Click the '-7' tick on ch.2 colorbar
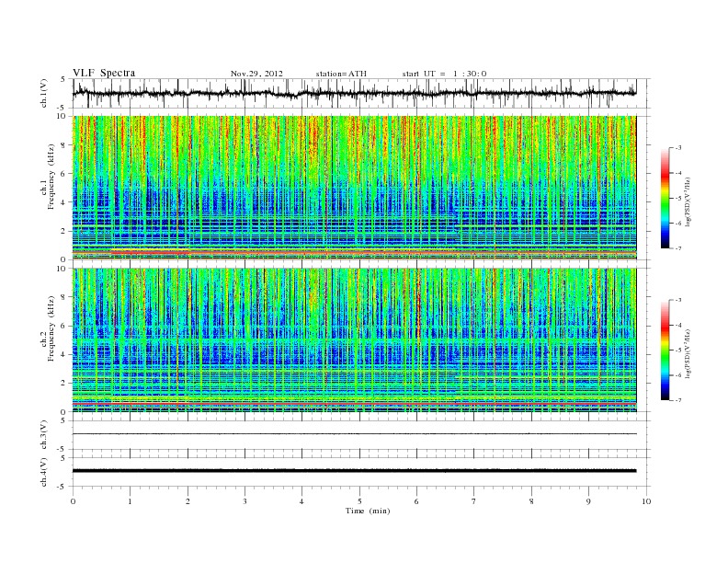 677,400
